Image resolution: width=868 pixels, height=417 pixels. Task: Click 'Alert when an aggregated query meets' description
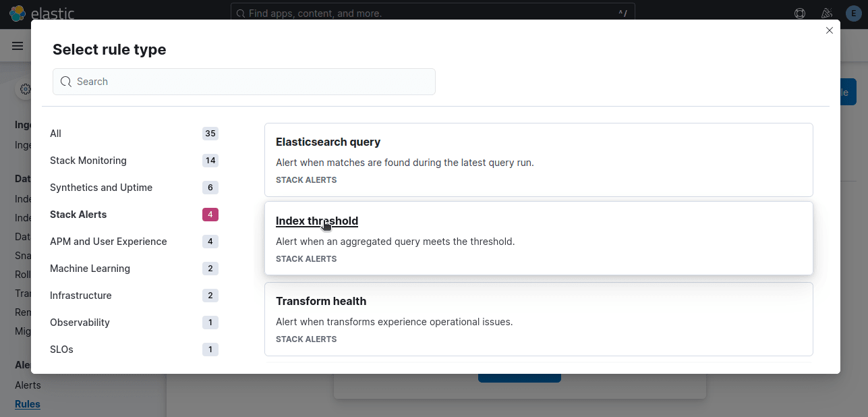pyautogui.click(x=395, y=242)
